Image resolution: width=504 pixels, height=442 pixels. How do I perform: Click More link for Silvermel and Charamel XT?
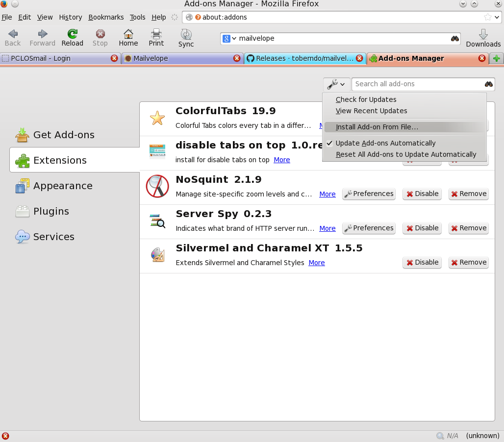coord(317,263)
